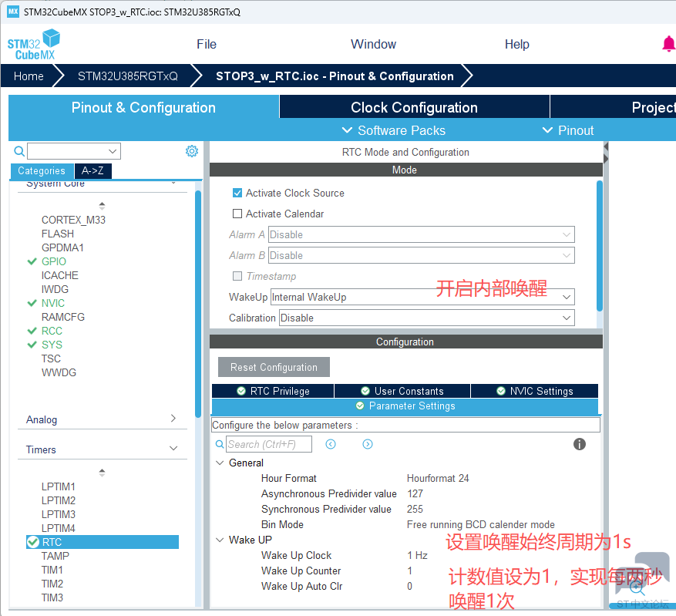Click the STM32U385RGTxQ breadcrumb
The height and width of the screenshot is (616, 676).
pos(128,76)
